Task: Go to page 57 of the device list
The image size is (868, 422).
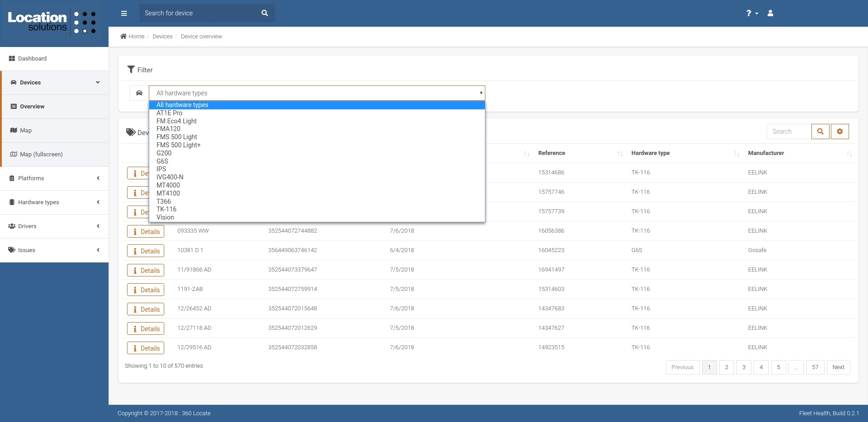Action: point(815,367)
